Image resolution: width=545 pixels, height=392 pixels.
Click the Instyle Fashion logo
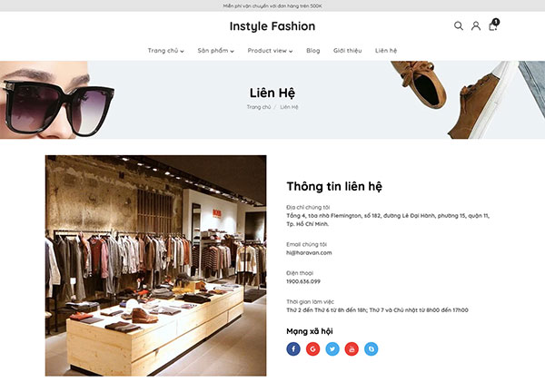pos(272,26)
